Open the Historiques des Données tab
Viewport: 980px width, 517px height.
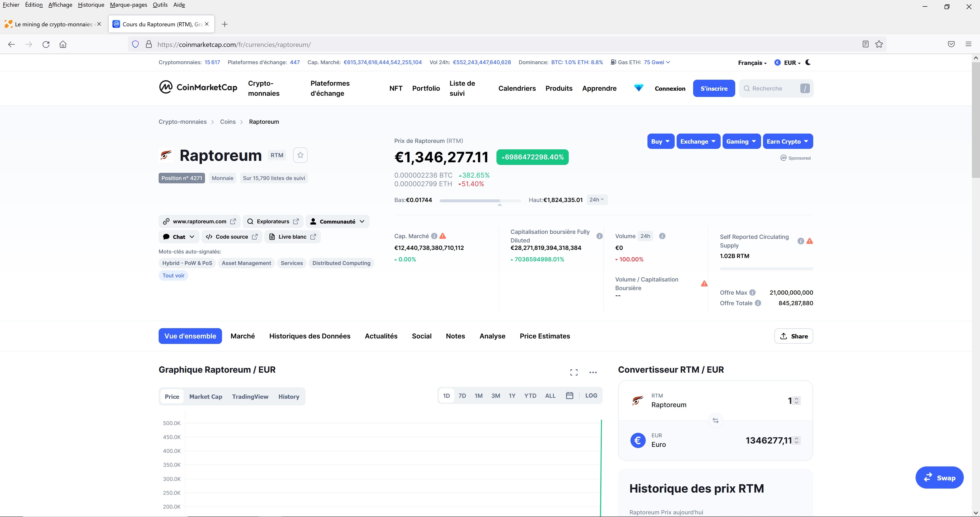pos(310,336)
